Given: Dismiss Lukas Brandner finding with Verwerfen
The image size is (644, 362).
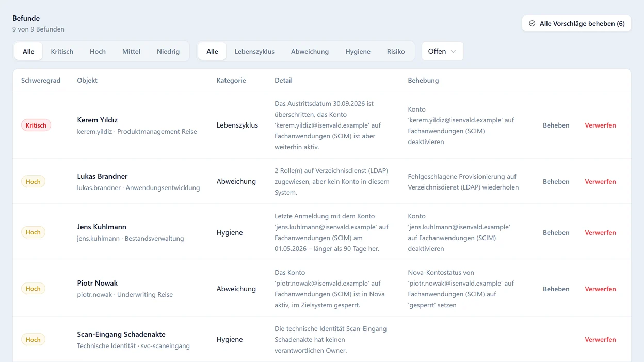Looking at the screenshot, I should [600, 181].
